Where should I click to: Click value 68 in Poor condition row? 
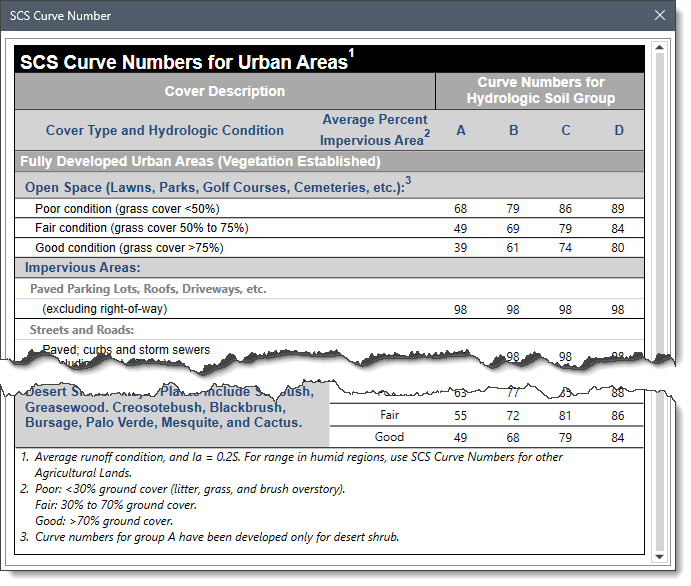coord(461,208)
